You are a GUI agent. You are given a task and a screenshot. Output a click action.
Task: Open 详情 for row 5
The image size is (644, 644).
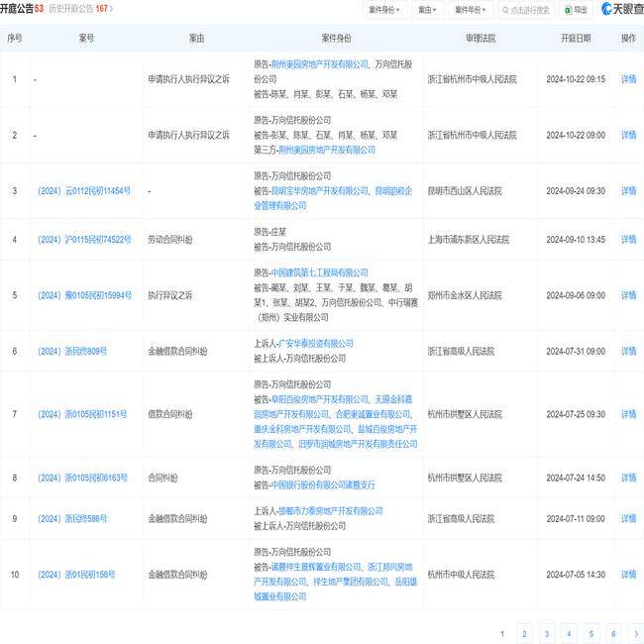coord(628,295)
